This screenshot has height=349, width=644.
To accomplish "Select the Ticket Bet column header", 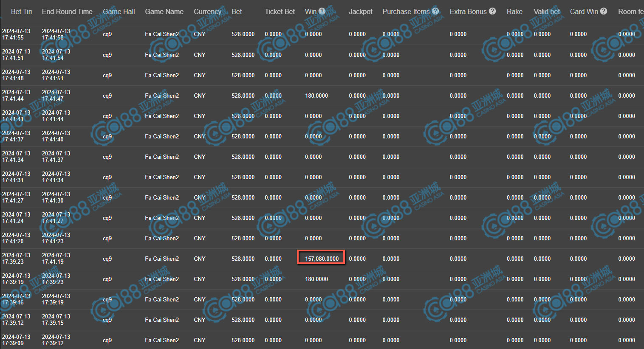I will (x=280, y=11).
